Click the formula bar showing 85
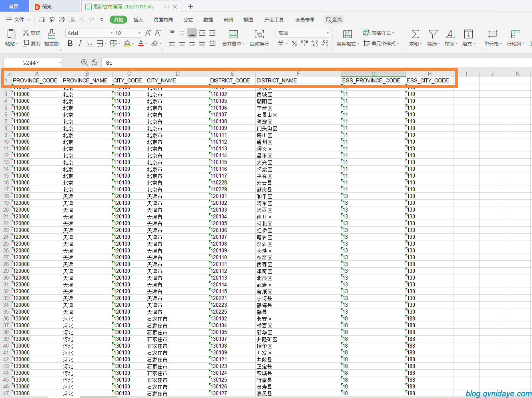 click(316, 62)
